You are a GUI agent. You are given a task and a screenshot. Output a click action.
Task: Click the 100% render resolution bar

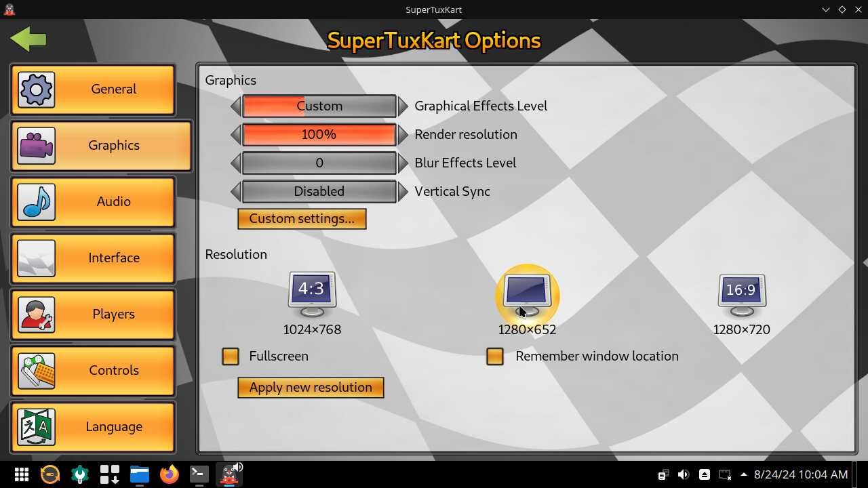pyautogui.click(x=319, y=134)
